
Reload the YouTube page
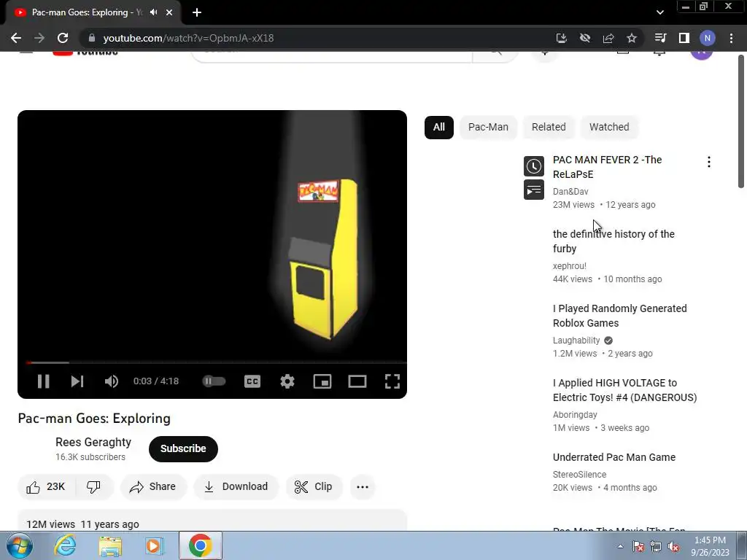coord(63,38)
